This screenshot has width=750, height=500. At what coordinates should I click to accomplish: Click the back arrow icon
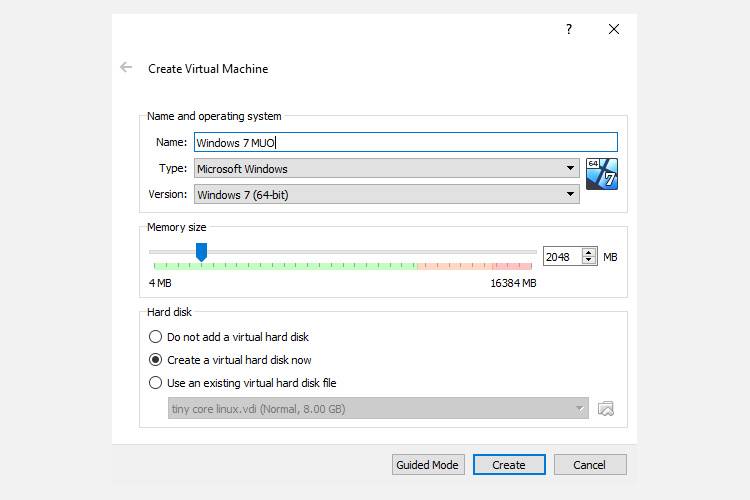pyautogui.click(x=126, y=68)
